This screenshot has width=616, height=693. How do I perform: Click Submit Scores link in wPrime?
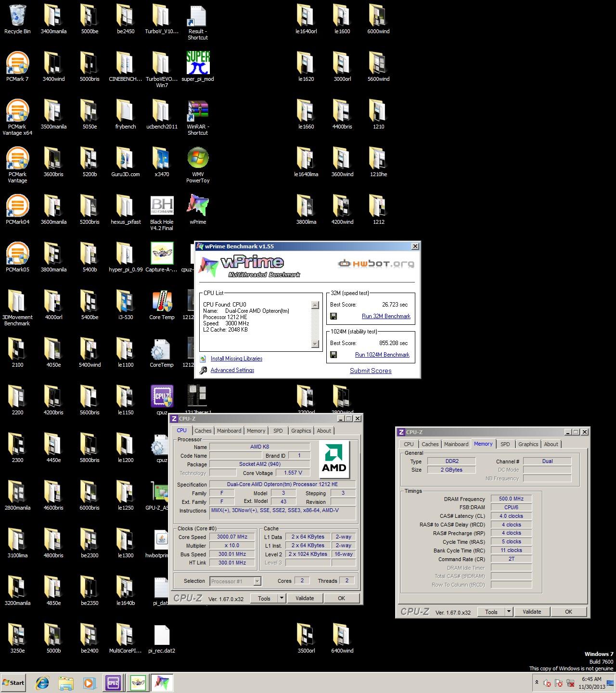coord(371,371)
